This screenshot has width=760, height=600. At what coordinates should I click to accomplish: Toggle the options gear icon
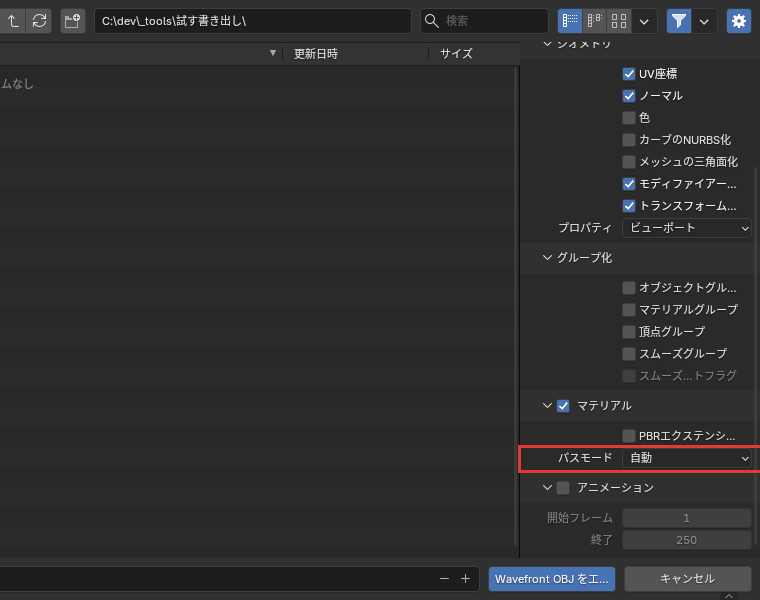coord(739,21)
